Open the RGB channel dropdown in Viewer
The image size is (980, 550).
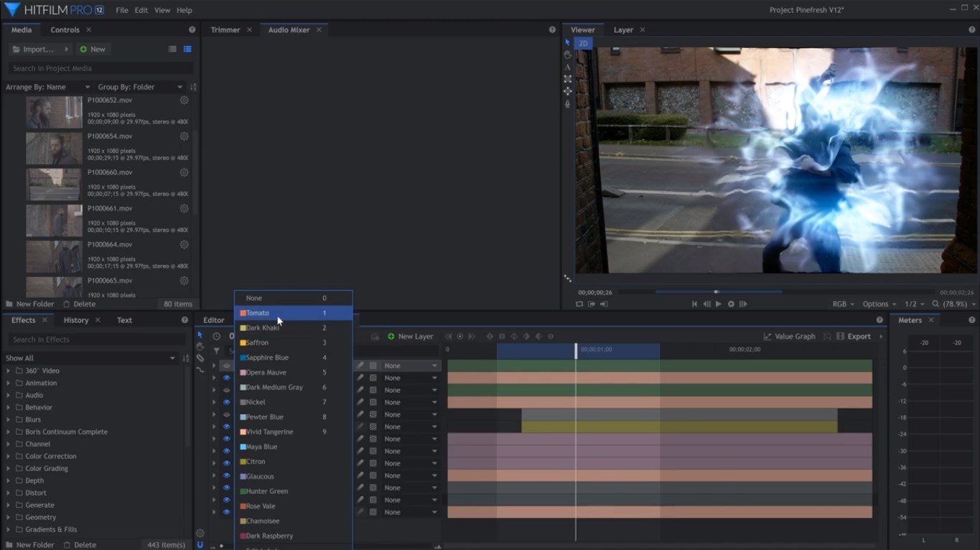[x=843, y=304]
